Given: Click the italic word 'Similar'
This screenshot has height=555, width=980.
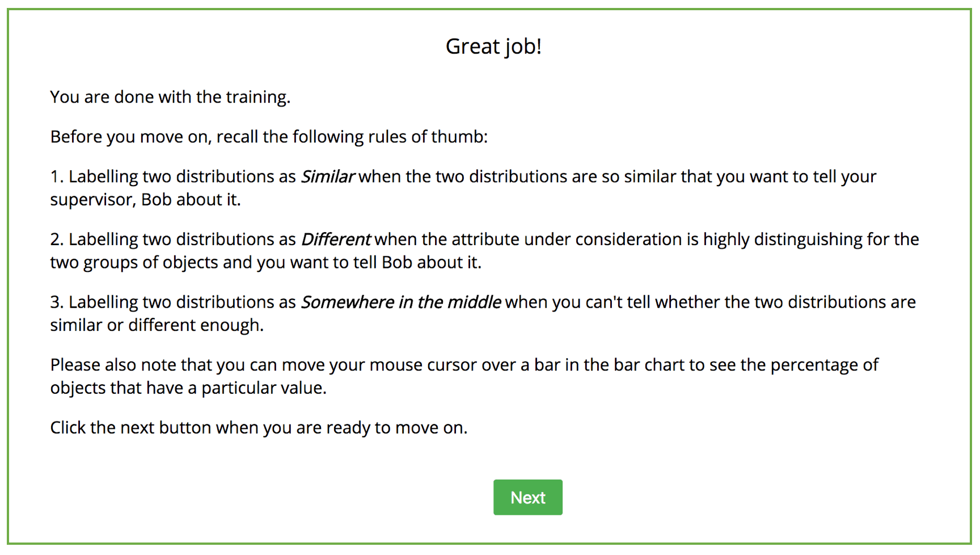Looking at the screenshot, I should click(327, 176).
